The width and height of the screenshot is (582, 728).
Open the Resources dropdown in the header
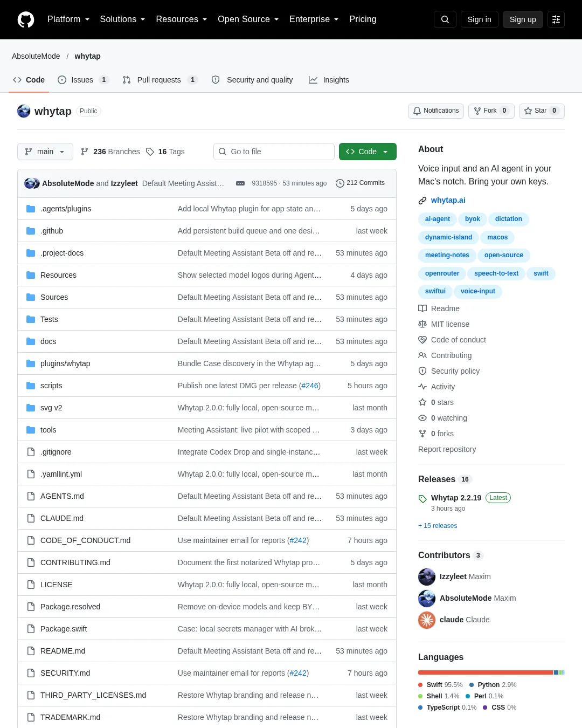pos(182,19)
